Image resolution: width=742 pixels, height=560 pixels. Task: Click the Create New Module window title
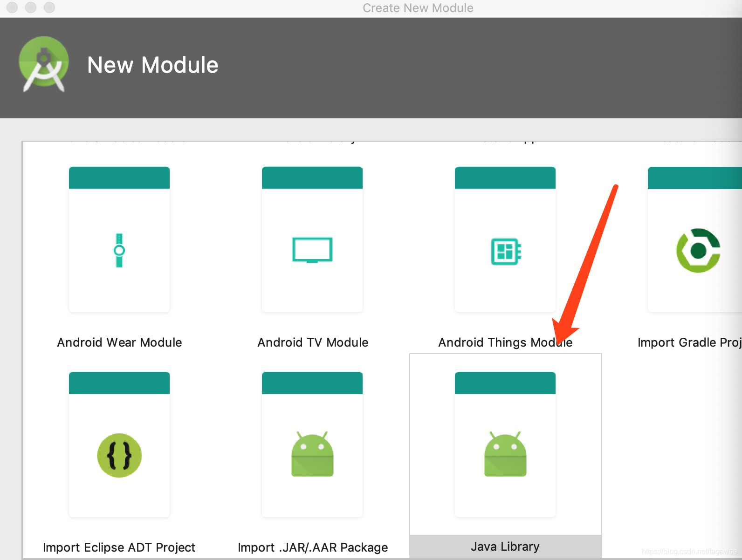(418, 8)
